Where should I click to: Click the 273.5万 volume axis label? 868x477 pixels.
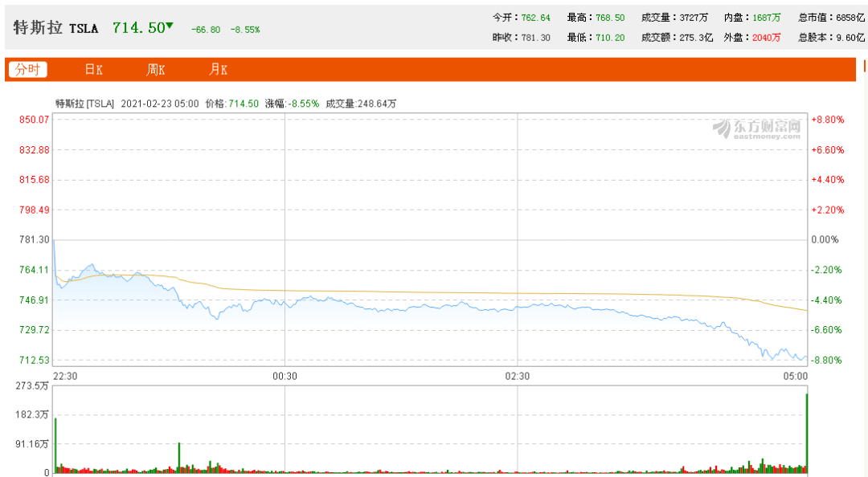(32, 385)
